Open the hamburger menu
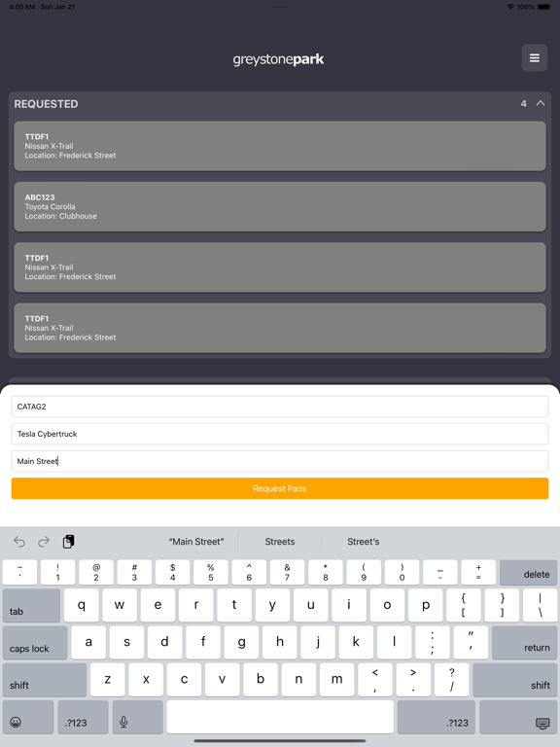 (535, 58)
